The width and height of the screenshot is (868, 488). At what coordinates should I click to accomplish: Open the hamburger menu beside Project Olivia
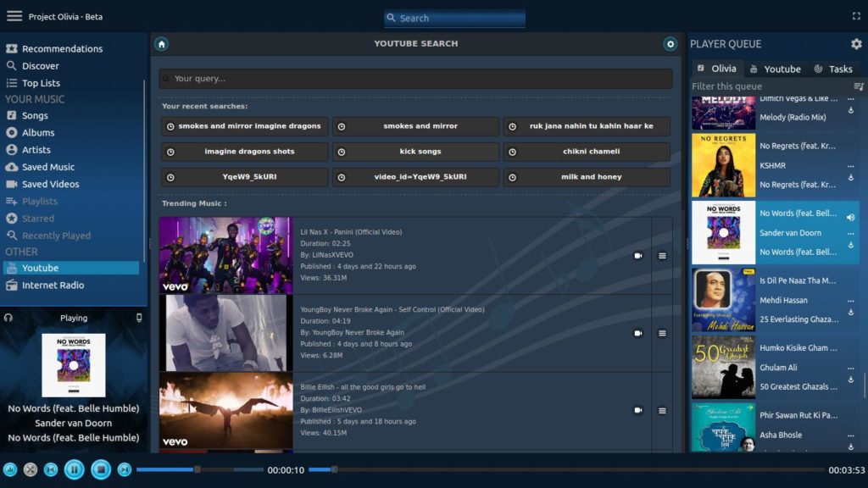click(x=14, y=16)
